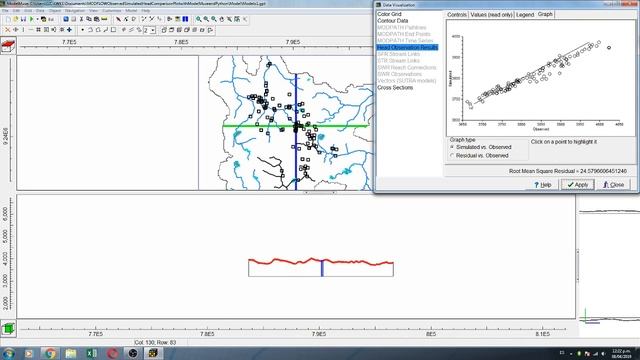Click the blue columns icon before zoom tools
The width and height of the screenshot is (640, 360).
[185, 19]
